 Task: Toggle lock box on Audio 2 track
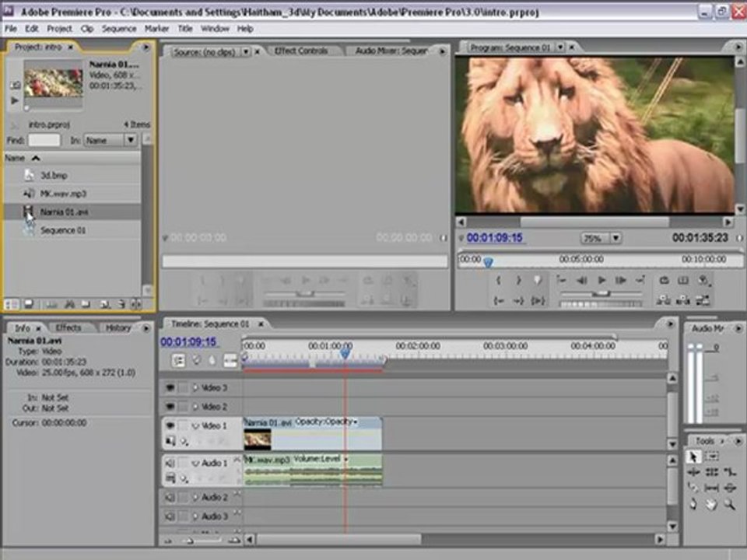(x=184, y=497)
